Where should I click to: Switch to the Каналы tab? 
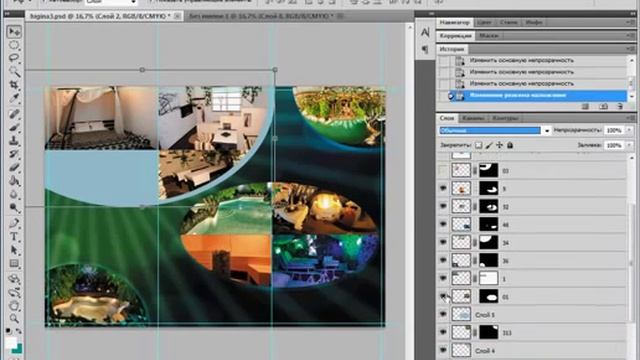(473, 118)
